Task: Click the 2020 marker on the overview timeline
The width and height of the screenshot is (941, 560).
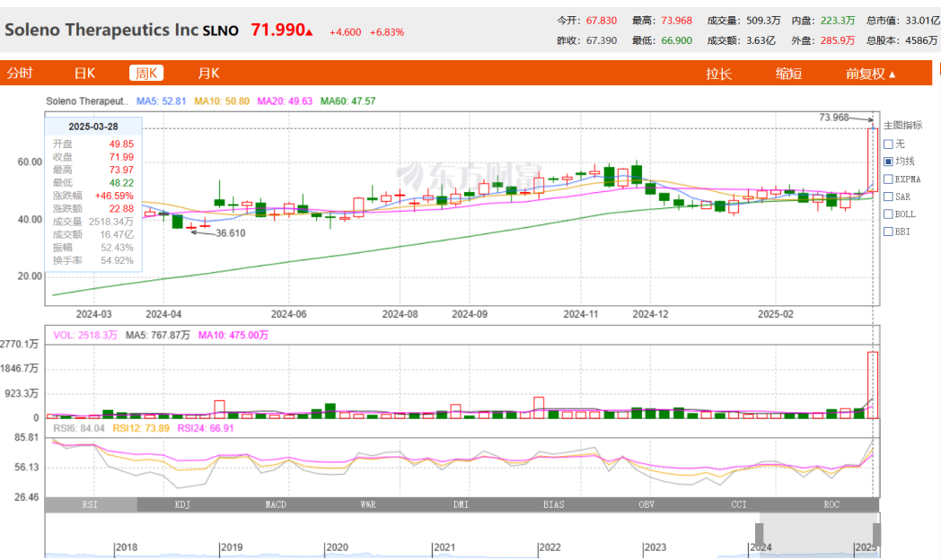Action: pyautogui.click(x=337, y=547)
